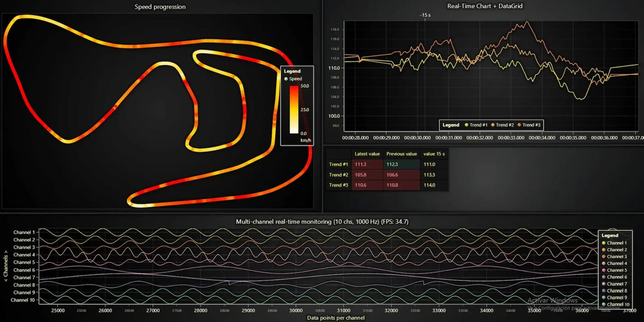The image size is (644, 322).
Task: Click the 25000 X-axis tick label
Action: (x=58, y=310)
